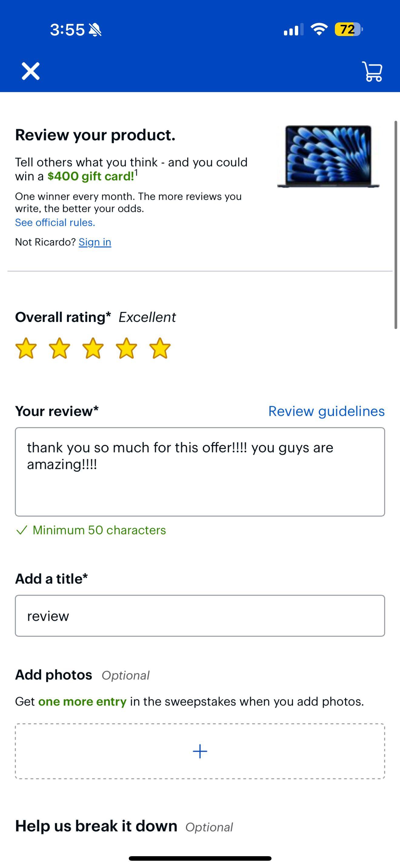Select the second rating star
This screenshot has width=400, height=868.
coord(60,350)
